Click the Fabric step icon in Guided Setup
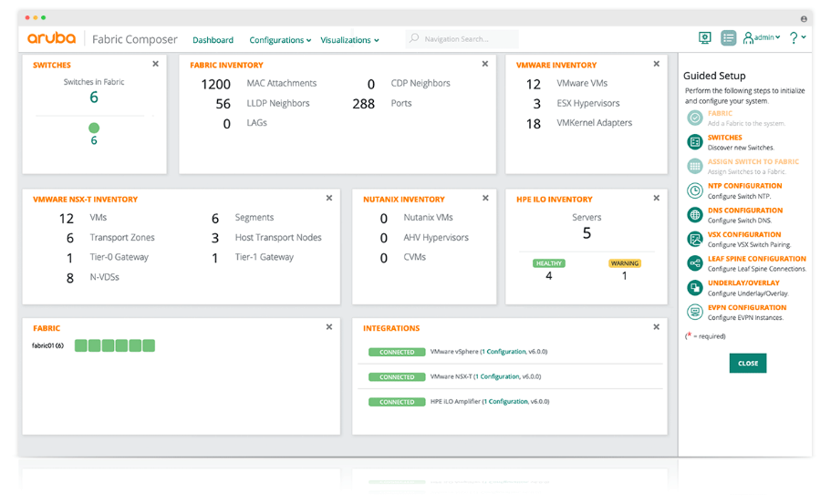The width and height of the screenshot is (831, 504). (x=695, y=118)
